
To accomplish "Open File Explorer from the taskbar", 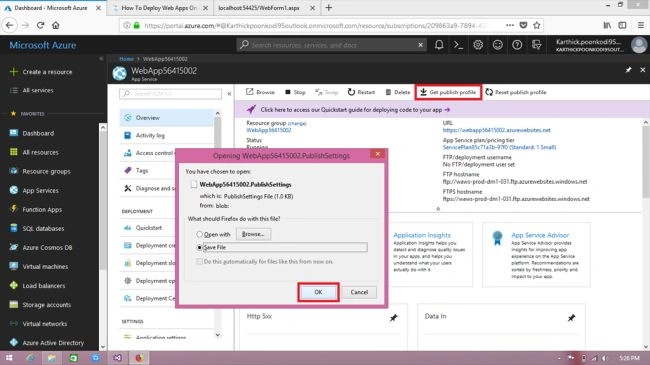I will point(52,358).
